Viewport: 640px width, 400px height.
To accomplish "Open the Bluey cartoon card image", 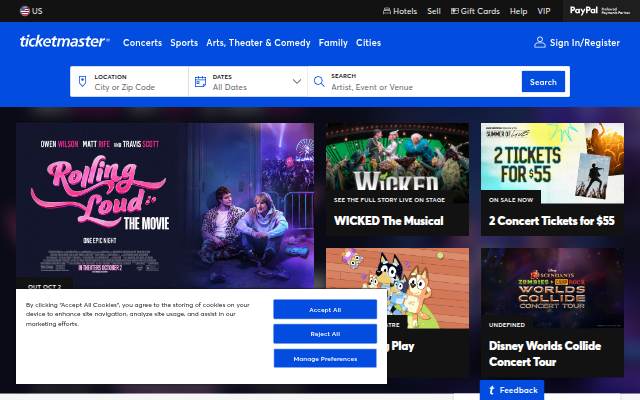I will 397,288.
